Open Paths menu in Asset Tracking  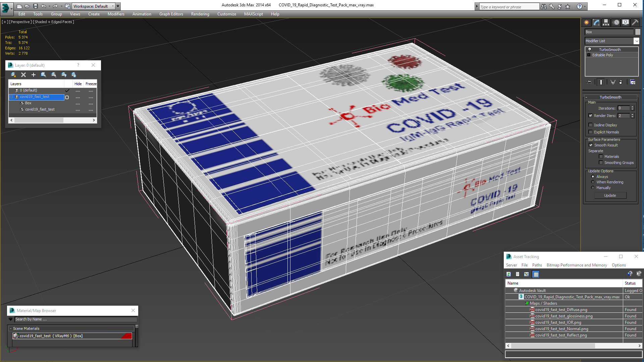click(537, 265)
